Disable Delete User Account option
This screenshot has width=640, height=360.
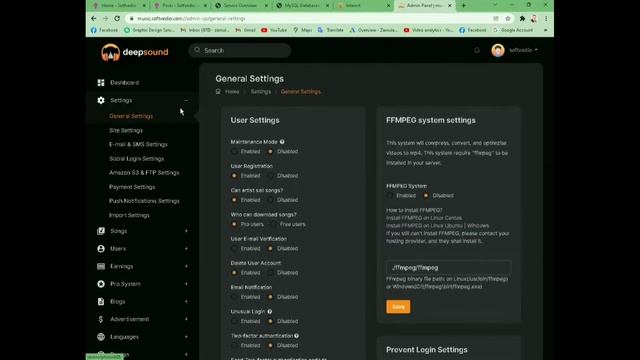pos(270,273)
